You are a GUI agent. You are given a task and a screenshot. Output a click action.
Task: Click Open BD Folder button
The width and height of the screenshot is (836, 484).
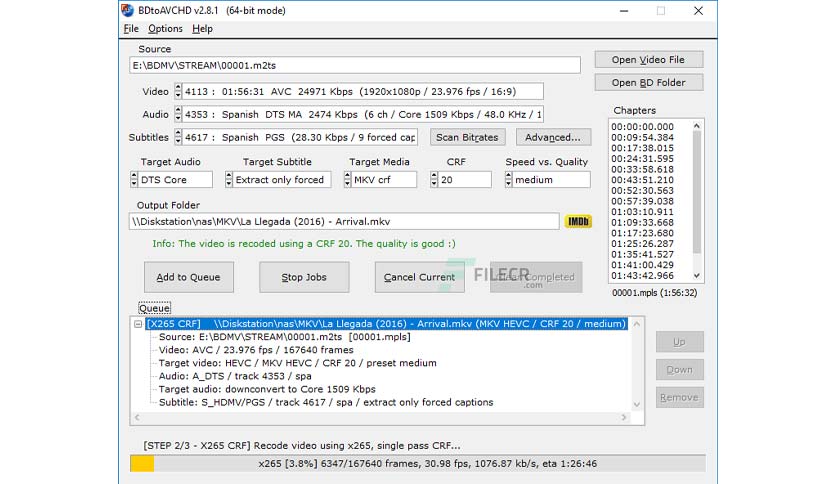pos(648,83)
